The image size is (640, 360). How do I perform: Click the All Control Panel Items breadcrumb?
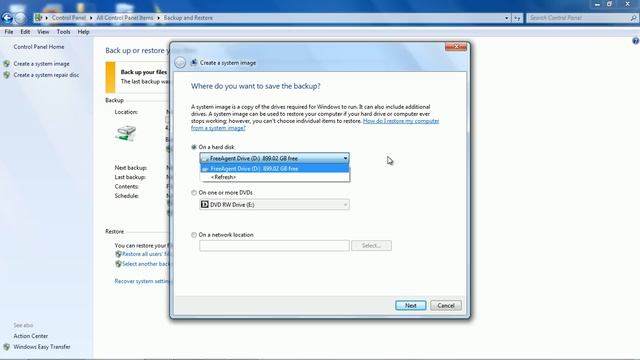click(124, 18)
